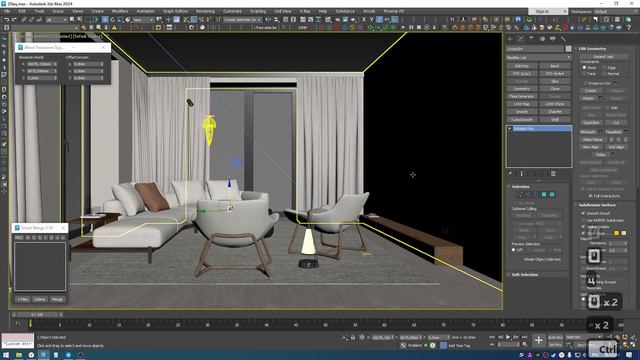This screenshot has width=640, height=360.
Task: Open the File menu
Action: pos(7,11)
